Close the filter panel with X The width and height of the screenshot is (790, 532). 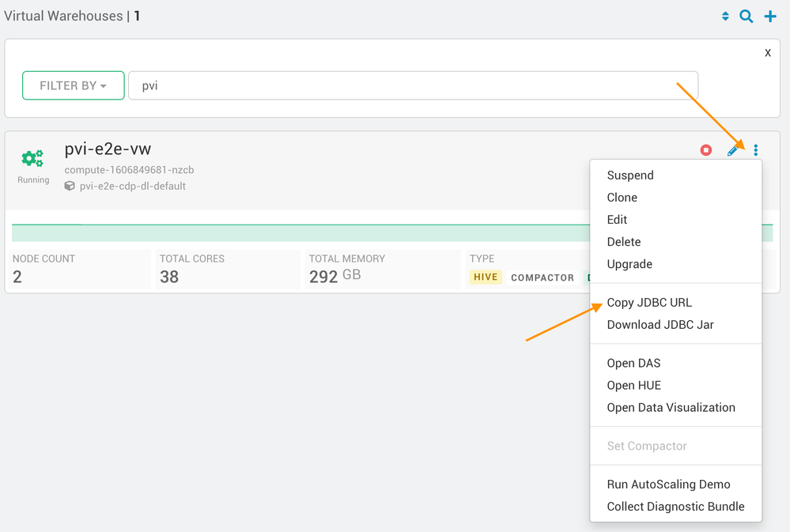click(767, 53)
